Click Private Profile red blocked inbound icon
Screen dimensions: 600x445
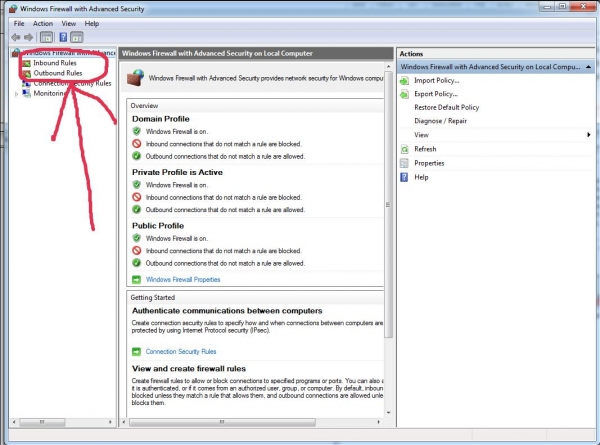point(137,197)
